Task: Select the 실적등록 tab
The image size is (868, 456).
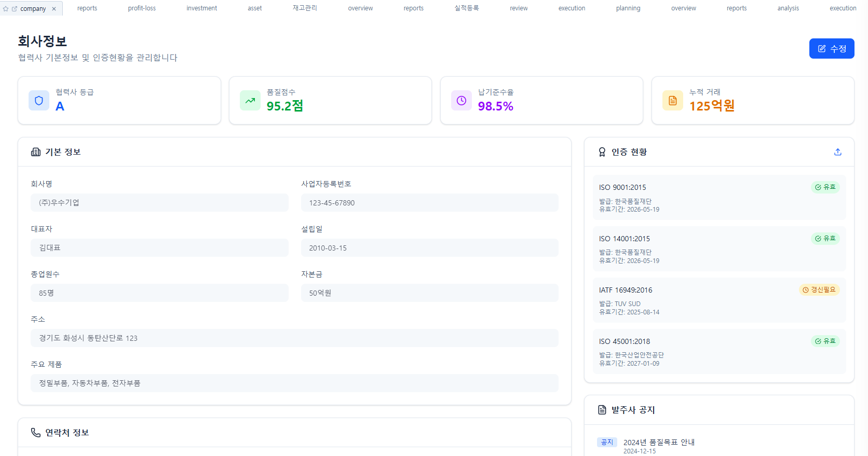Action: point(466,8)
